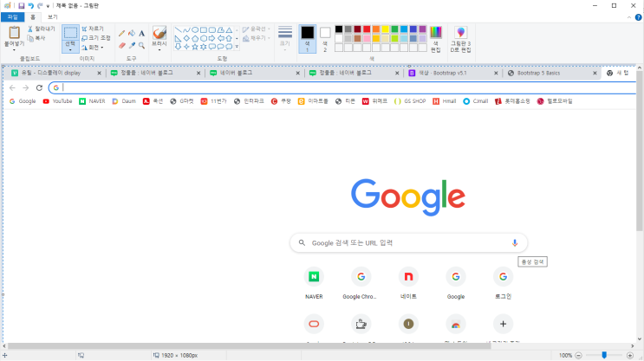The height and width of the screenshot is (361, 644).
Task: Select the Magnifier tool
Action: point(141,46)
